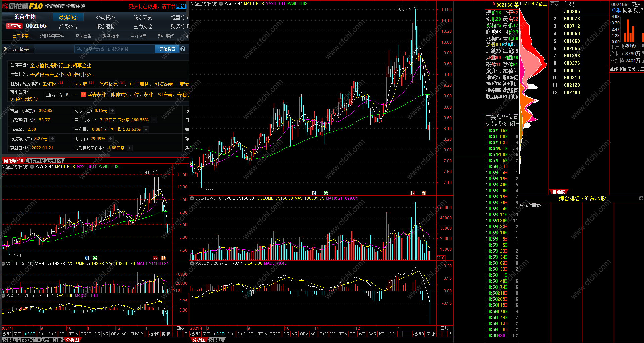Click the 减 marker on the large chart
This screenshot has width=644, height=343.
tap(326, 193)
